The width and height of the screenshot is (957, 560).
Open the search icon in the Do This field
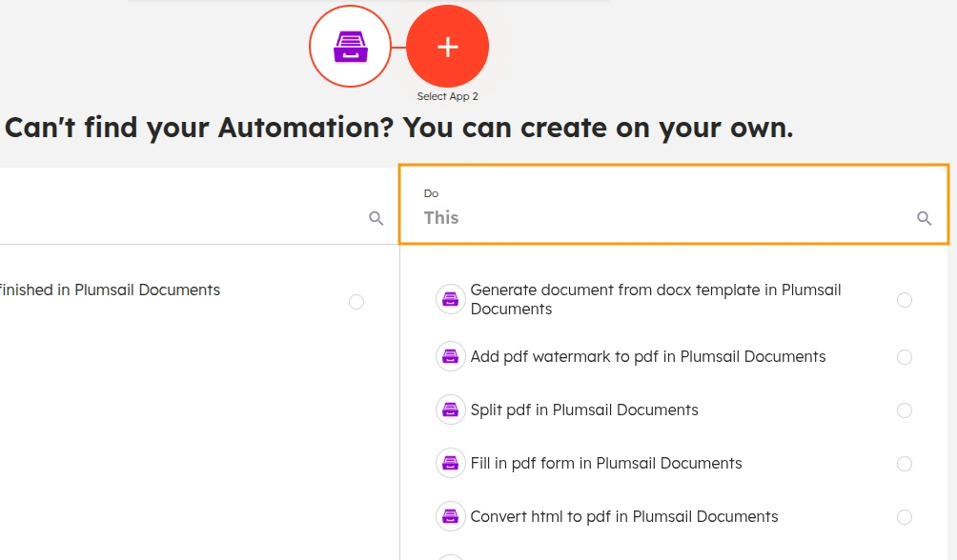point(924,218)
